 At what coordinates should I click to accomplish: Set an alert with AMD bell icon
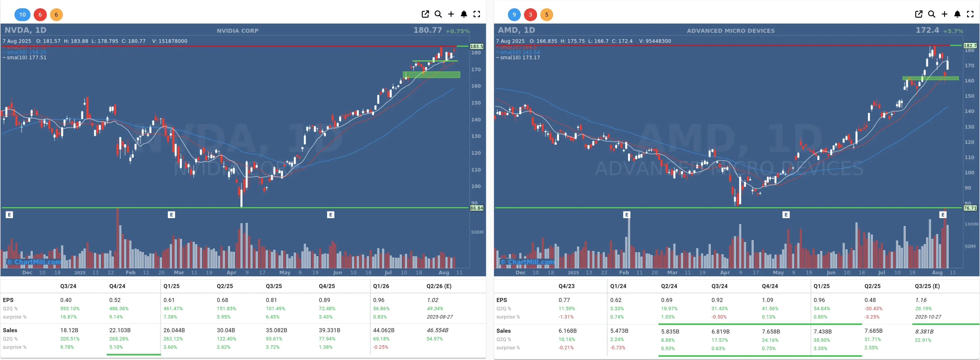click(x=957, y=14)
